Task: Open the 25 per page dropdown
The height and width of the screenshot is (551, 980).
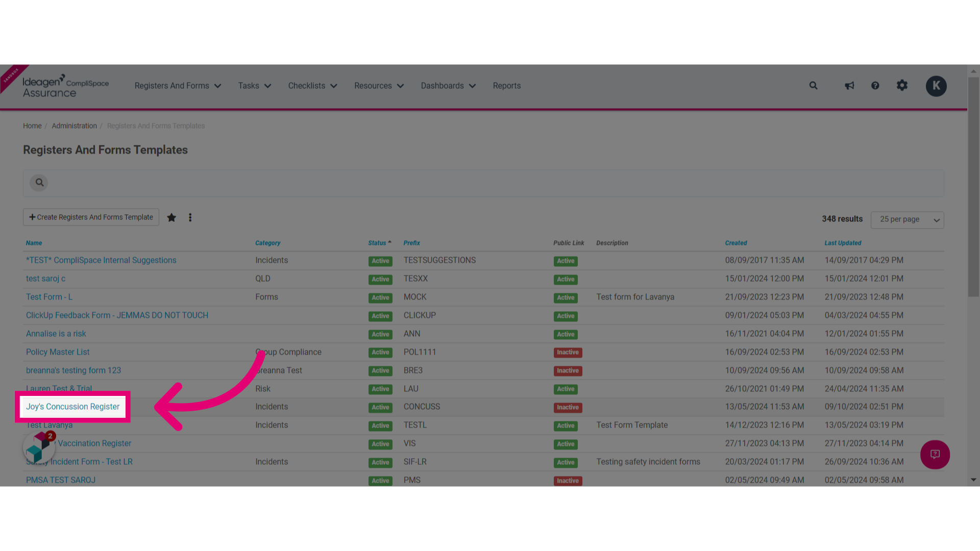Action: (x=907, y=219)
